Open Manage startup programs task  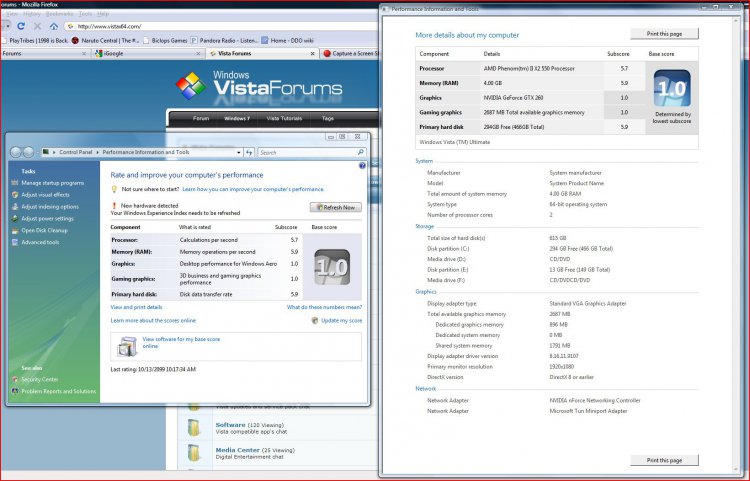tap(53, 183)
